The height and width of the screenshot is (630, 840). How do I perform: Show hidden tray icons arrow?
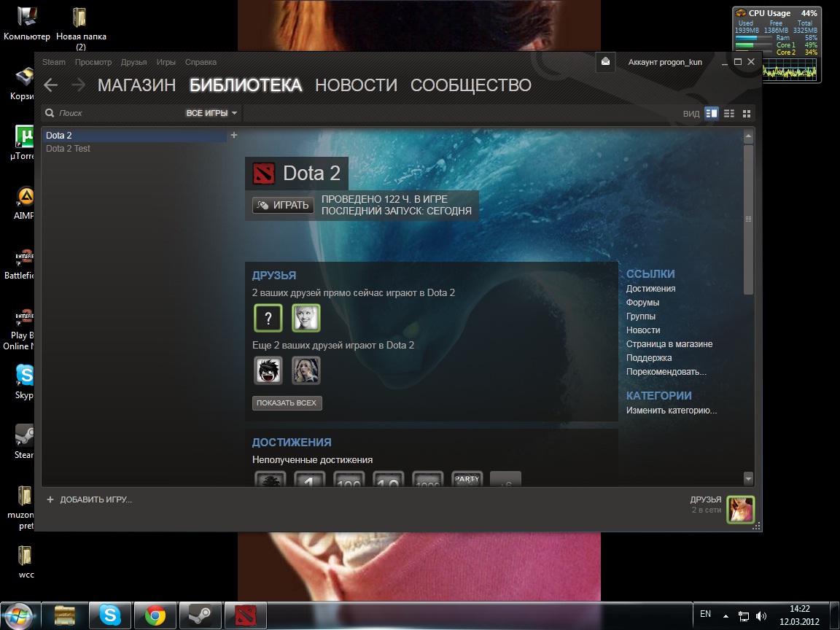coord(726,616)
